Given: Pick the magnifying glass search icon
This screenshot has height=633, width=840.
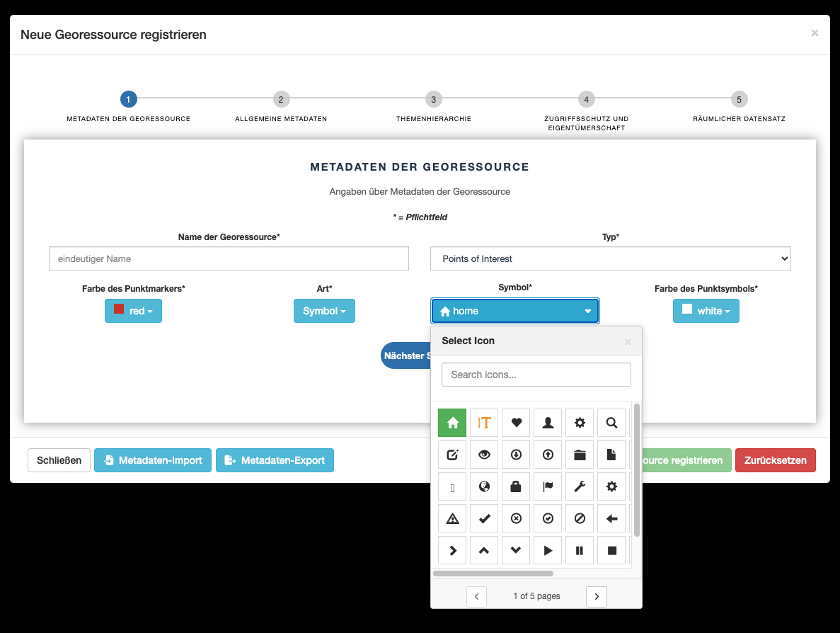Looking at the screenshot, I should (x=611, y=423).
